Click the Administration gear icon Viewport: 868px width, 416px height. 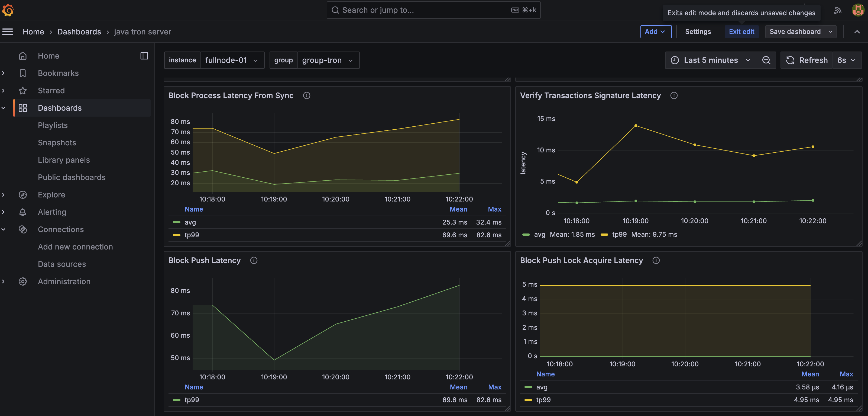click(x=22, y=281)
